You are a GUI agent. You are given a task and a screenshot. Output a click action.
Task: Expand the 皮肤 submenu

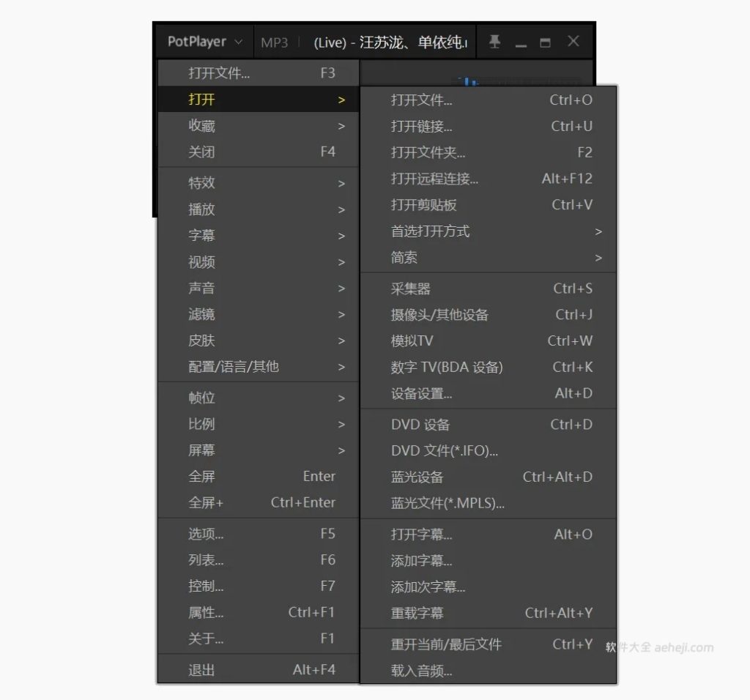[202, 340]
